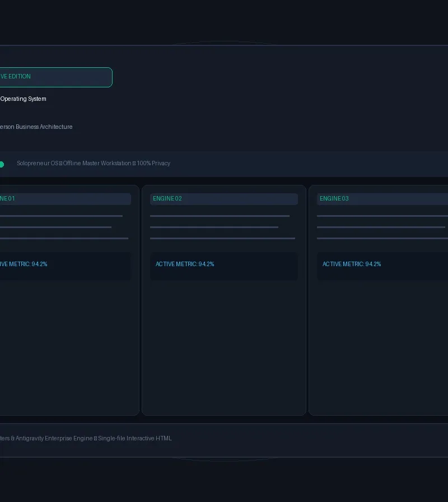Select the green-outlined EDITION badge
The height and width of the screenshot is (502, 448).
pos(56,77)
